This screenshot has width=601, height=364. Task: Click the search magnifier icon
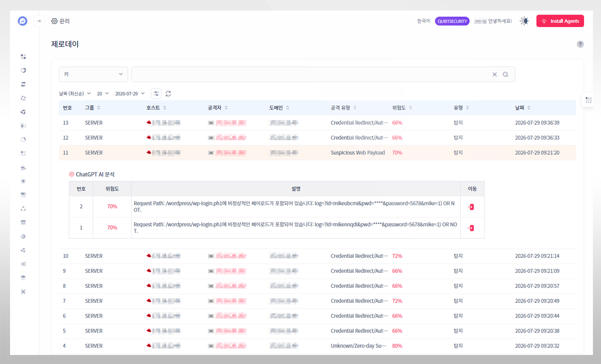[505, 74]
